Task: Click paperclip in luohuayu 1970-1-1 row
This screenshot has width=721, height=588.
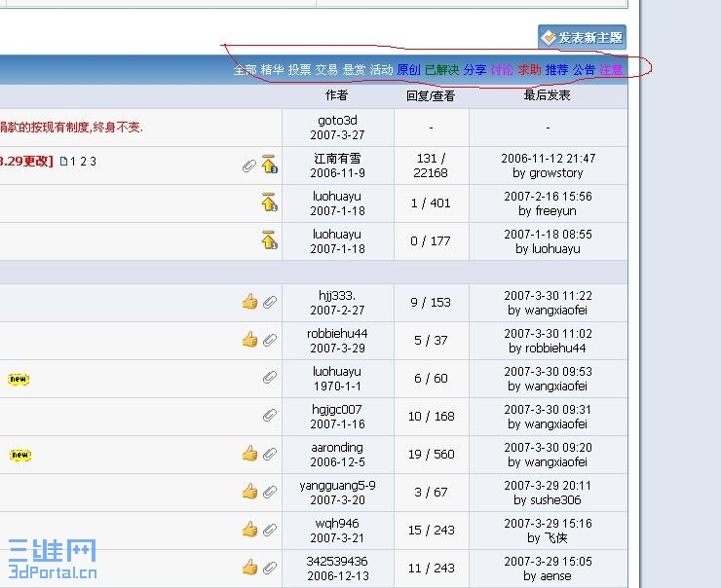Action: coord(270,378)
